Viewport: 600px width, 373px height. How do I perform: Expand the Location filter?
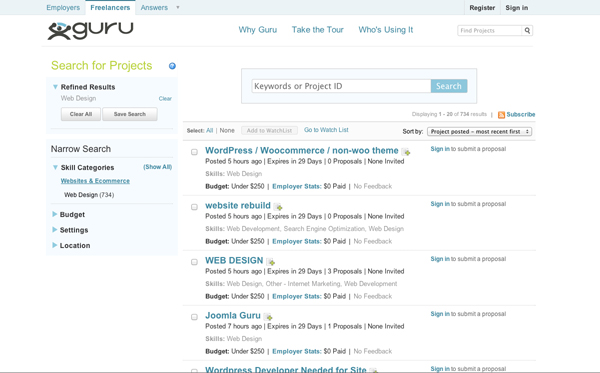click(x=54, y=245)
